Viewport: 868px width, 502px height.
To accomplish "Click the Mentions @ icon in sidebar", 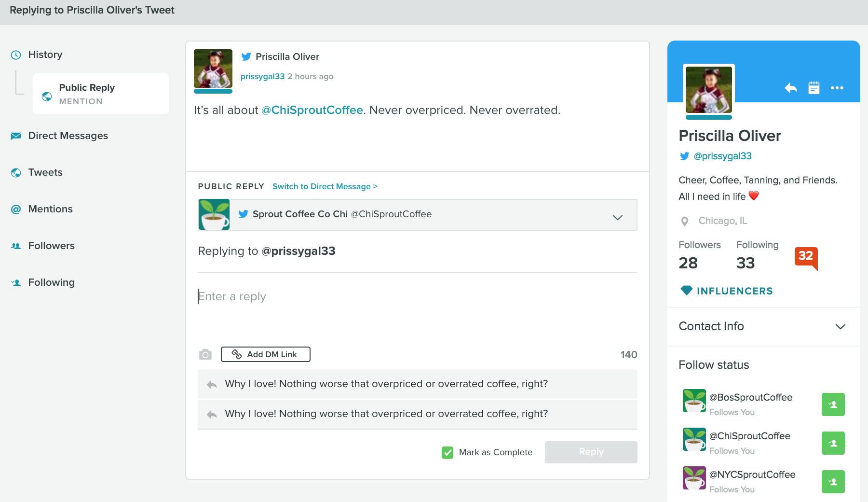I will pos(15,209).
